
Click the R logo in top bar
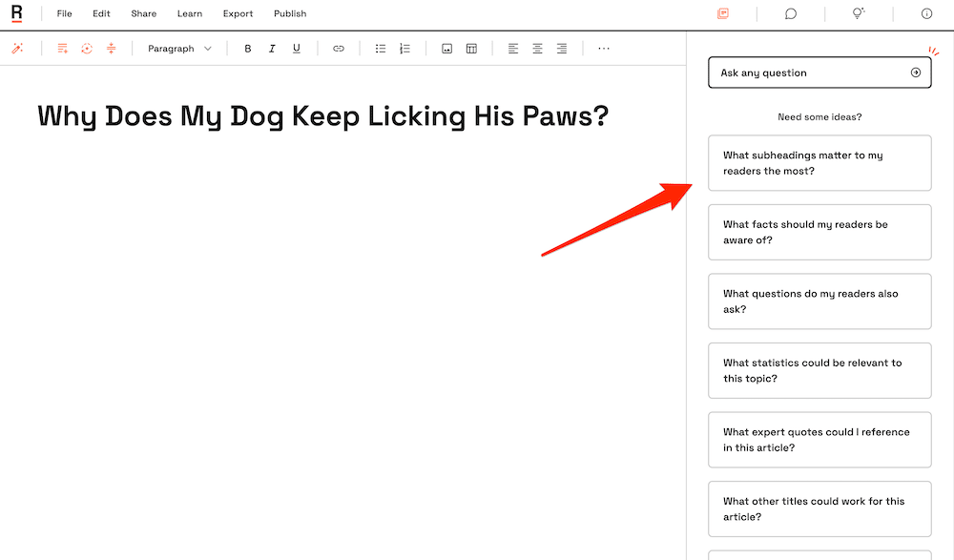(x=17, y=13)
